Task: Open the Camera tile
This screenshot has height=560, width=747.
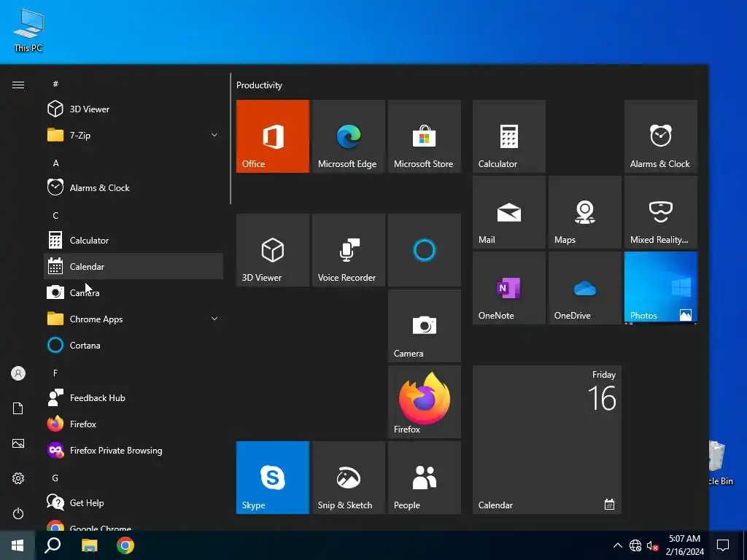Action: 425,326
